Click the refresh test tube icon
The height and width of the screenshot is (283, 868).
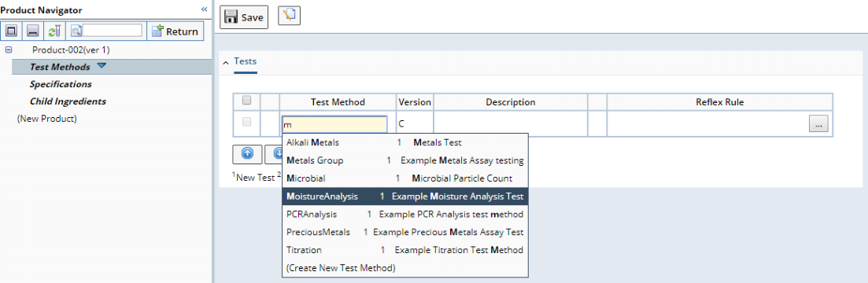54,31
